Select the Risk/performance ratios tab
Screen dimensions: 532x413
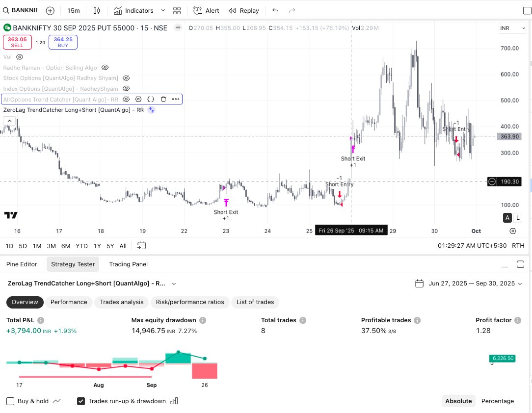coord(190,302)
